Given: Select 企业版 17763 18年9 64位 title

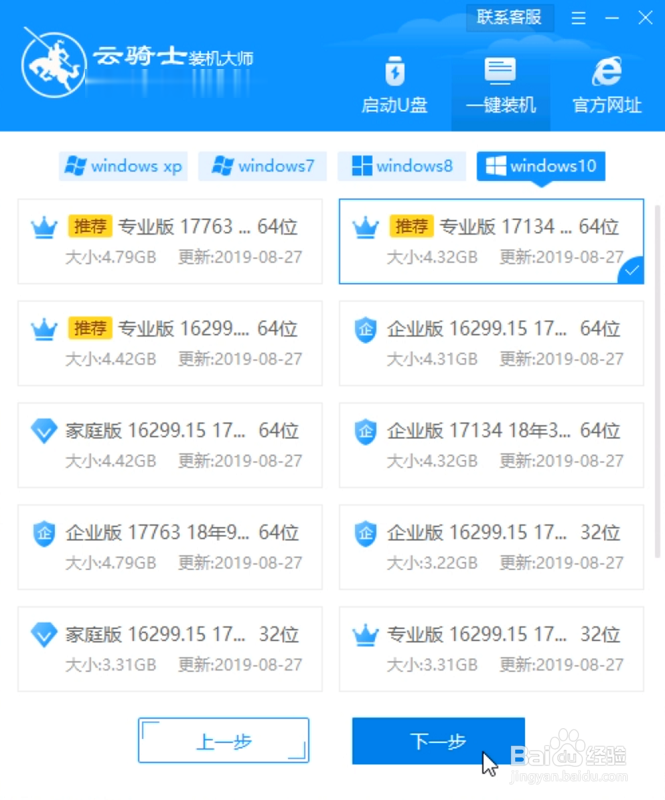Looking at the screenshot, I should point(182,533).
